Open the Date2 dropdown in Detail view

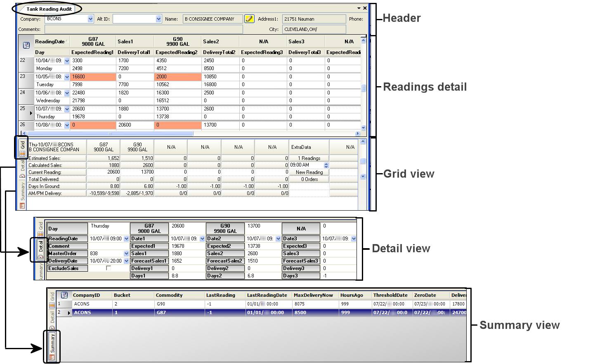[x=278, y=239]
